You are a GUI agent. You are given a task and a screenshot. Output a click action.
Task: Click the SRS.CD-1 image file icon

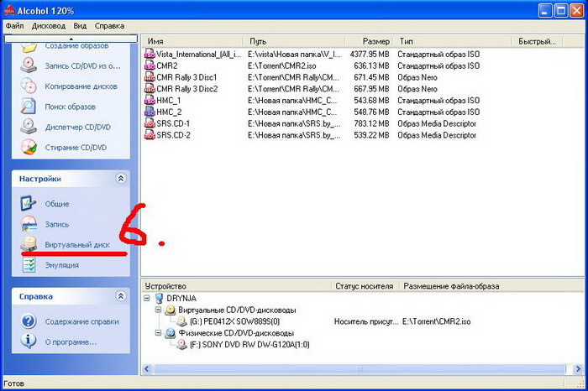click(150, 123)
